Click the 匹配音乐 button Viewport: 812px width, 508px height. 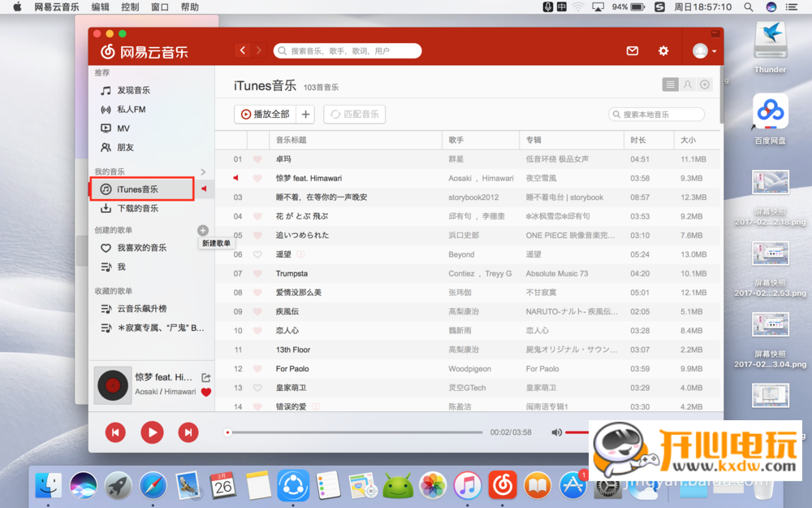click(354, 115)
